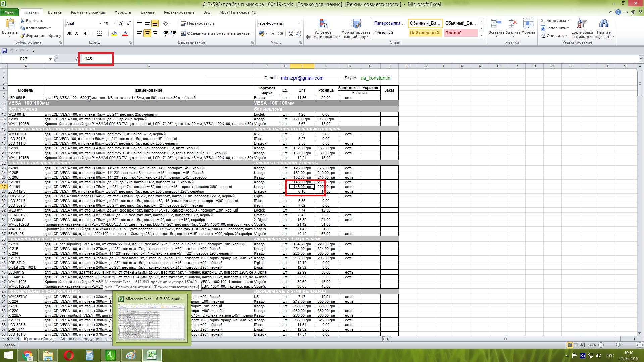Open the font size dropdown
Image resolution: width=644 pixels, height=362 pixels.
(x=115, y=23)
